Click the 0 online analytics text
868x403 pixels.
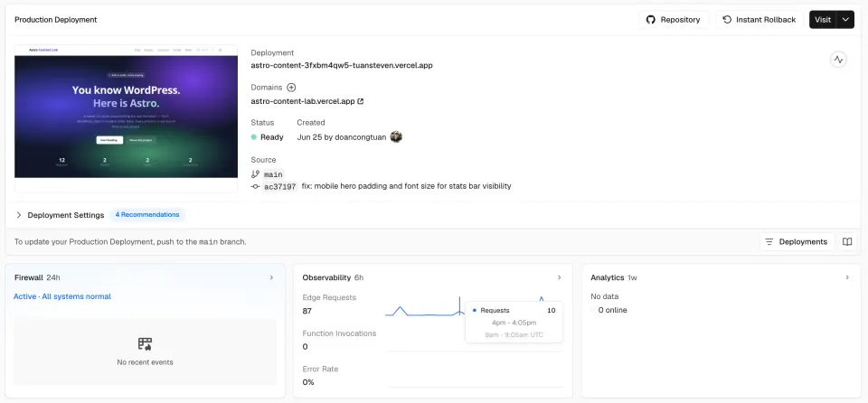tap(612, 310)
